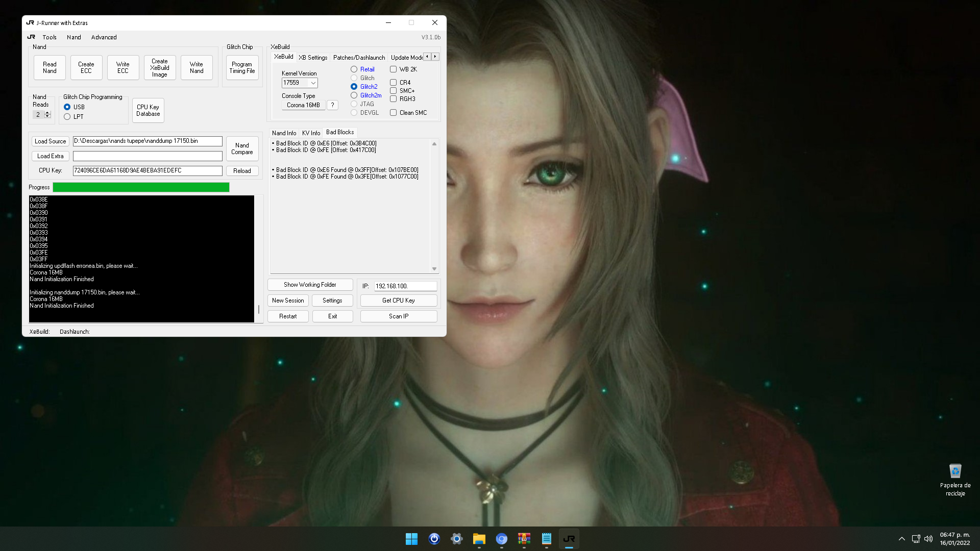Click Write Nand button
This screenshot has width=980, height=551.
[x=197, y=67]
